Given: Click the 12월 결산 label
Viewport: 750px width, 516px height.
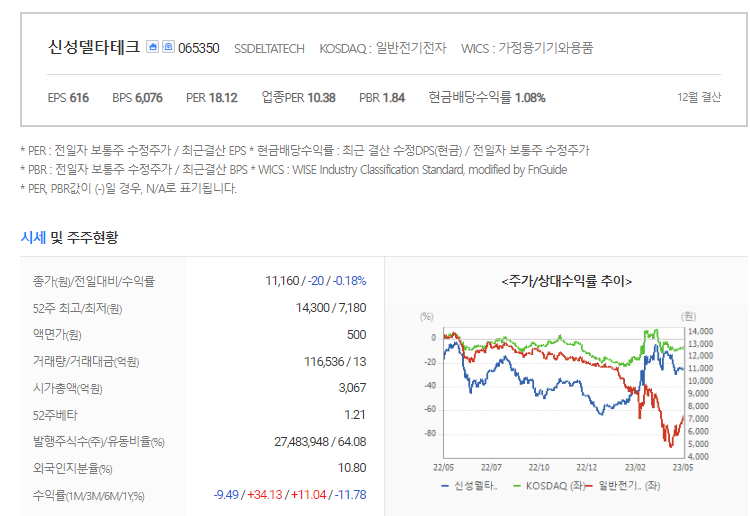Looking at the screenshot, I should click(x=699, y=97).
